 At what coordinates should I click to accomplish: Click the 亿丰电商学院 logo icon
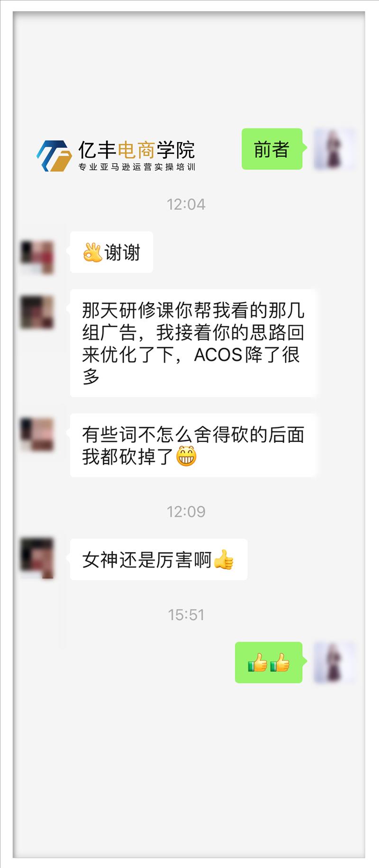click(54, 155)
